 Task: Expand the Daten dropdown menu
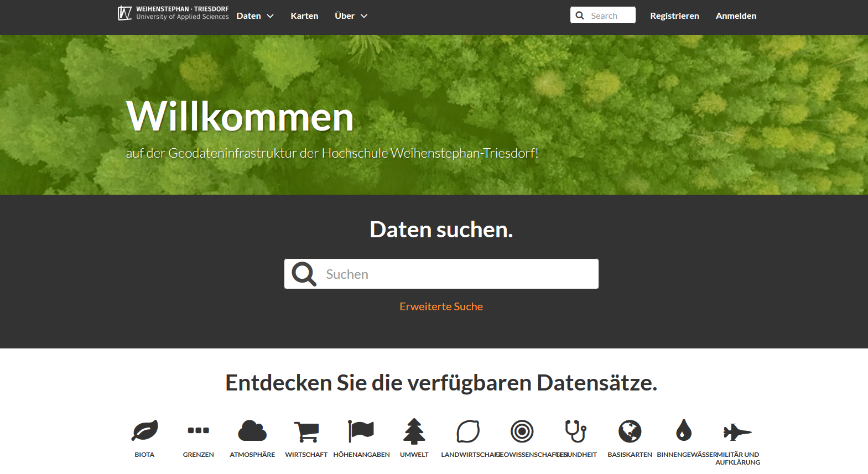click(255, 16)
